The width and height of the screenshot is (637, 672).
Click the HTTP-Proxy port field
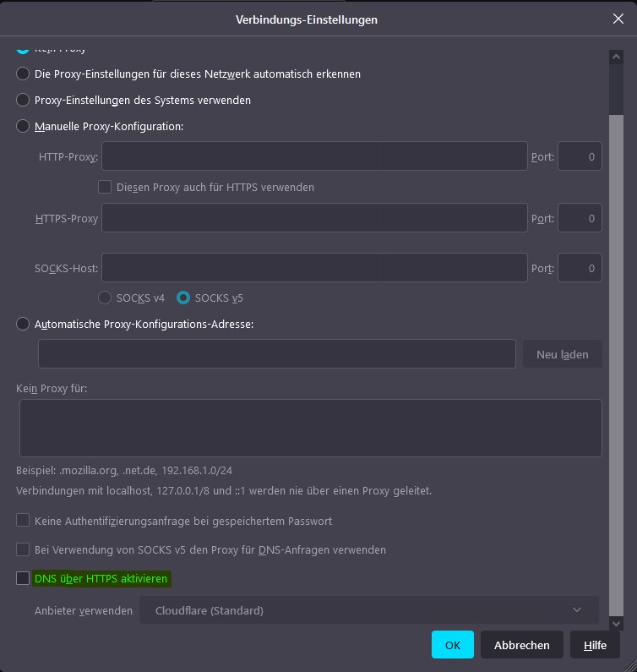click(580, 156)
